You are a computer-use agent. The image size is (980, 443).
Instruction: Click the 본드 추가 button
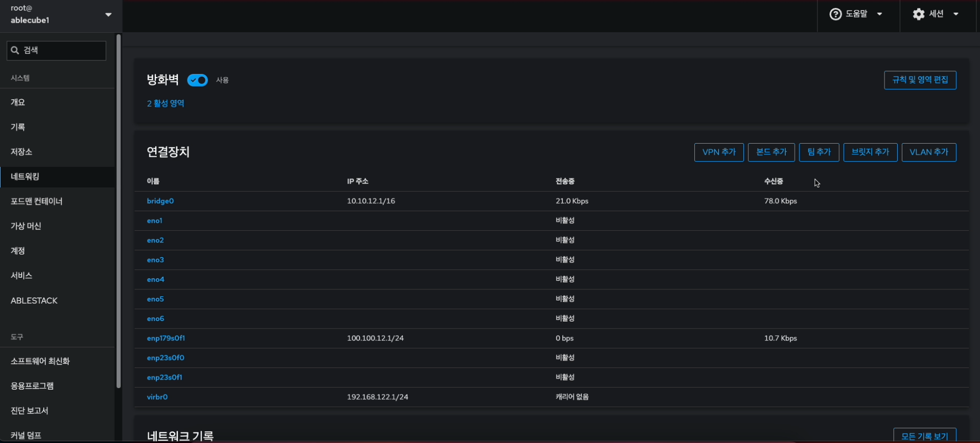[x=771, y=152]
